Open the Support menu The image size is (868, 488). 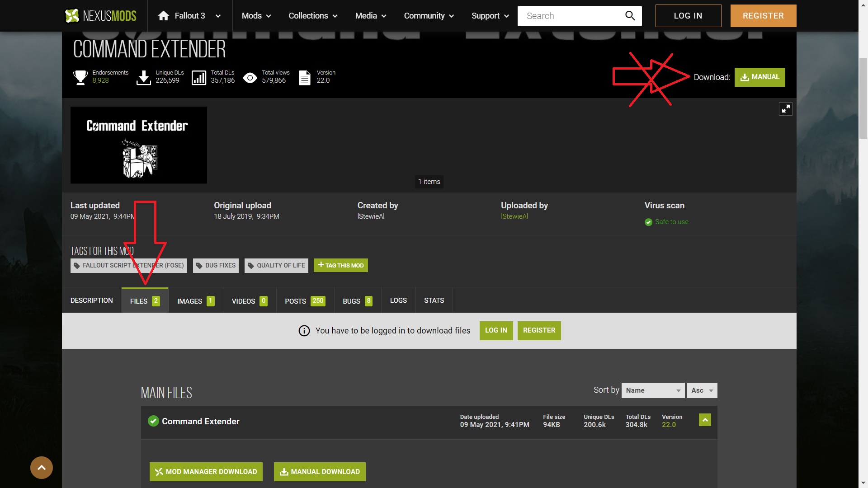coord(490,16)
